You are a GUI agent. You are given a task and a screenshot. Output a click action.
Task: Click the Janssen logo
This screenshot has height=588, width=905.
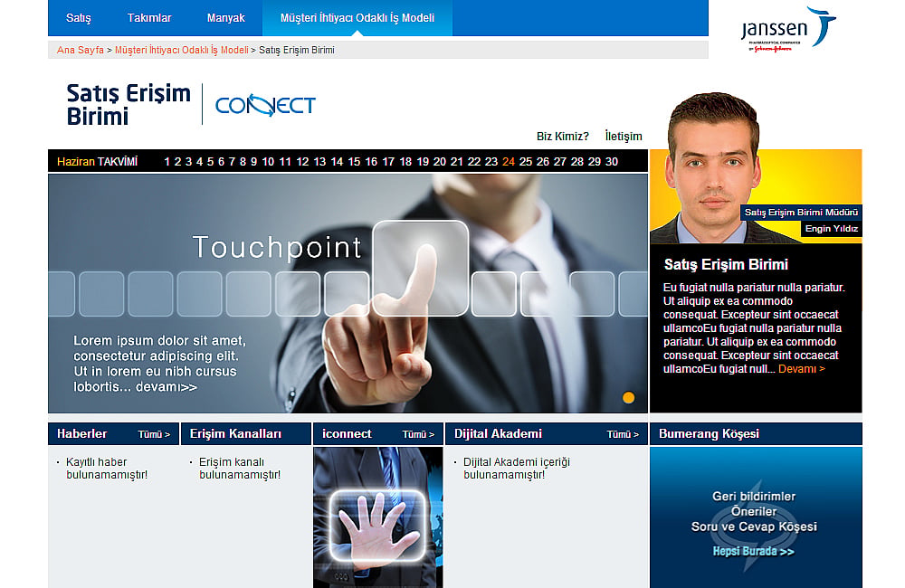tap(788, 29)
